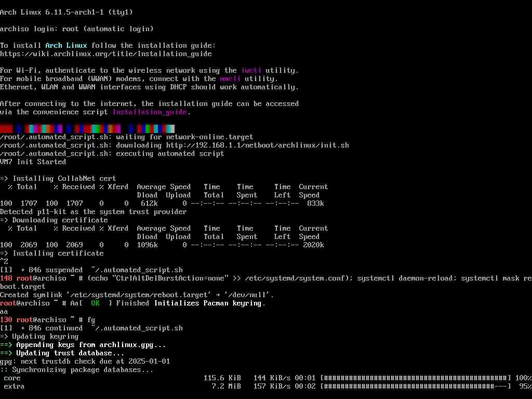Click 'Updating trust database...' line
532x399 pixels.
pyautogui.click(x=71, y=353)
